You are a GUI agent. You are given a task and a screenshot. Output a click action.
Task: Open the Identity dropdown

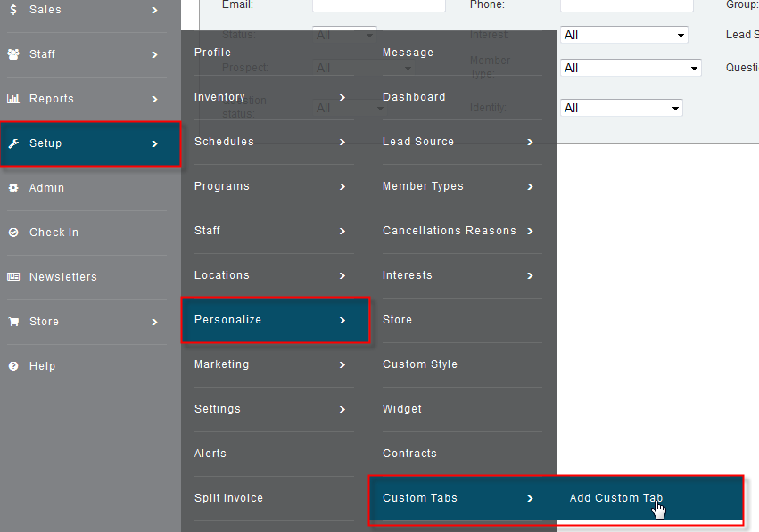(x=621, y=108)
